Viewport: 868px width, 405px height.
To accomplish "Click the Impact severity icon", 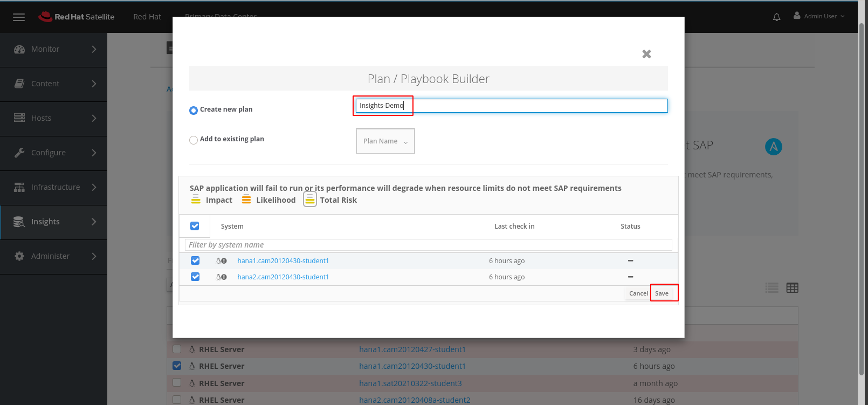I will 196,200.
